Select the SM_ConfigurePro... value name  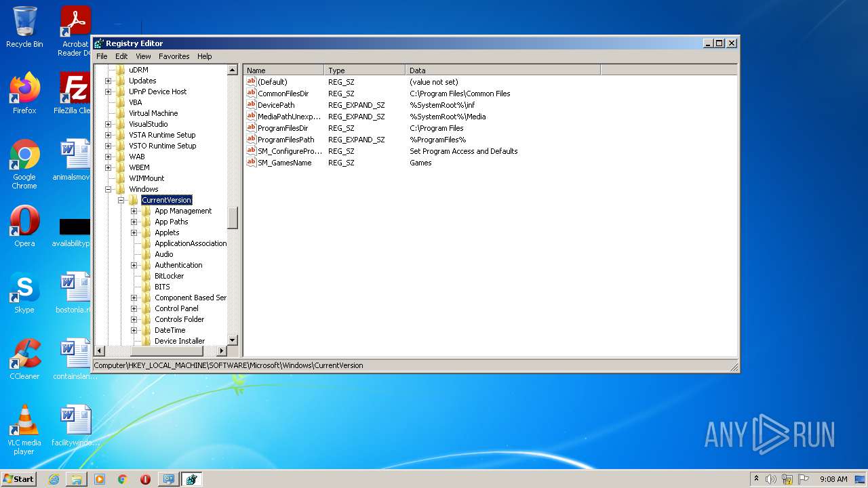click(290, 151)
